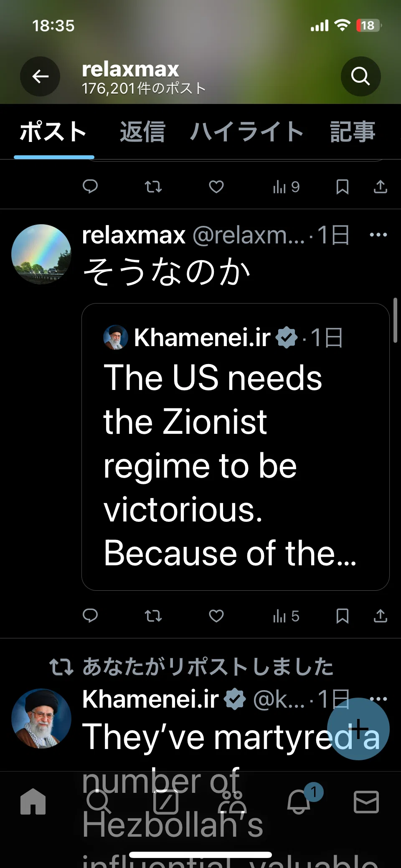Reply to the そうなのか post

[90, 616]
